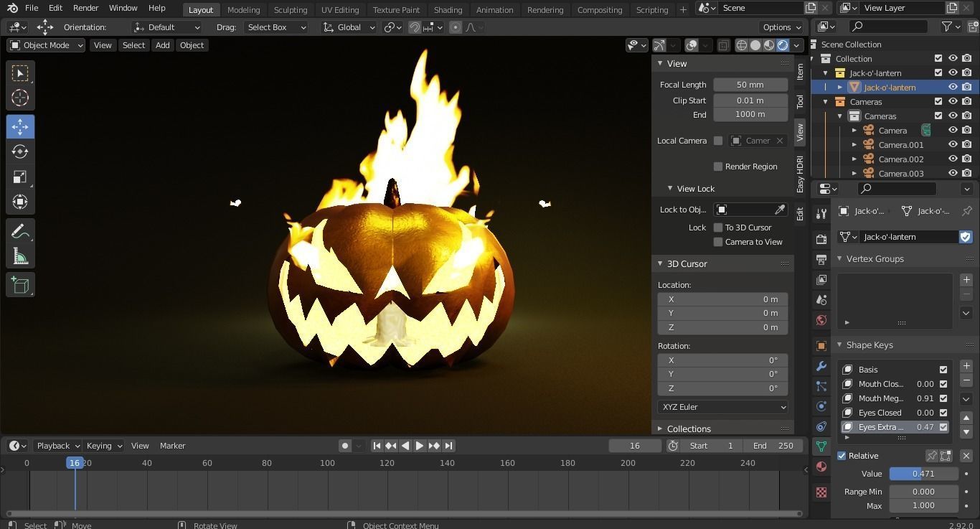
Task: Select the Select Box tool
Action: (20, 73)
